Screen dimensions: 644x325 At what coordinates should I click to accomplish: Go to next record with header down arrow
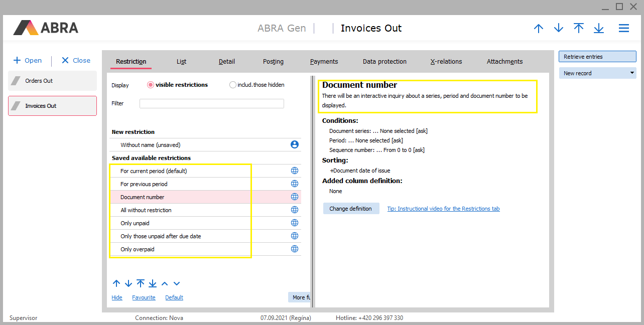pyautogui.click(x=559, y=29)
